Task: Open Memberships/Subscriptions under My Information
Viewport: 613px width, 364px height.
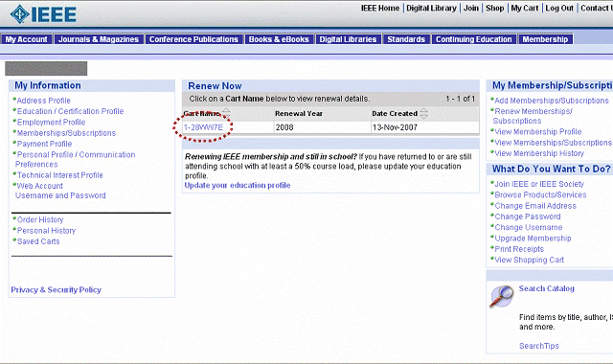Action: (x=66, y=133)
